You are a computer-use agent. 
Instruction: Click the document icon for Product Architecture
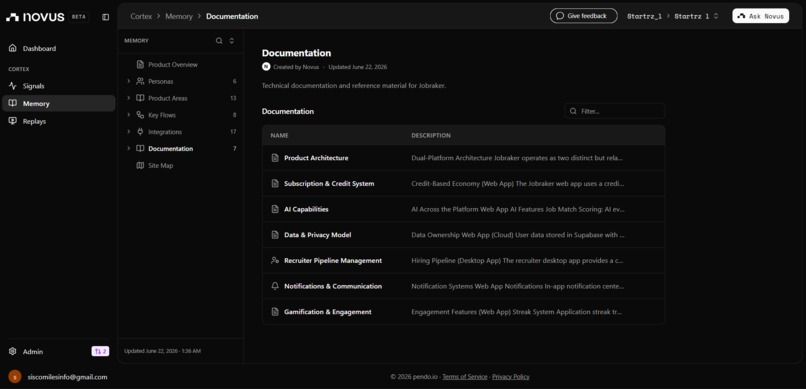coord(275,158)
